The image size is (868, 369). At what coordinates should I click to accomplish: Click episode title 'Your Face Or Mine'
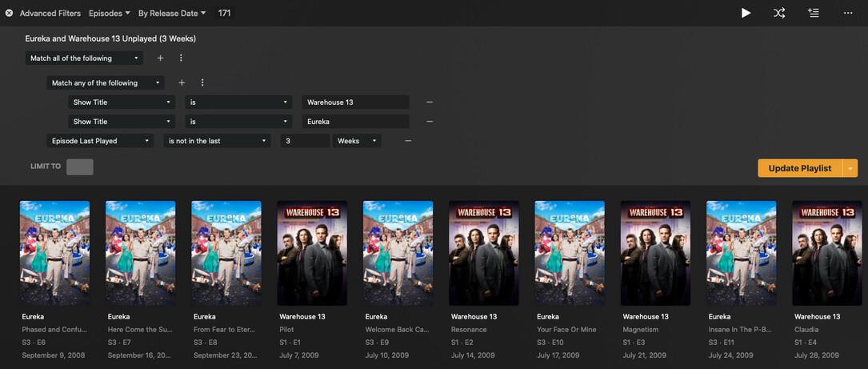point(567,330)
